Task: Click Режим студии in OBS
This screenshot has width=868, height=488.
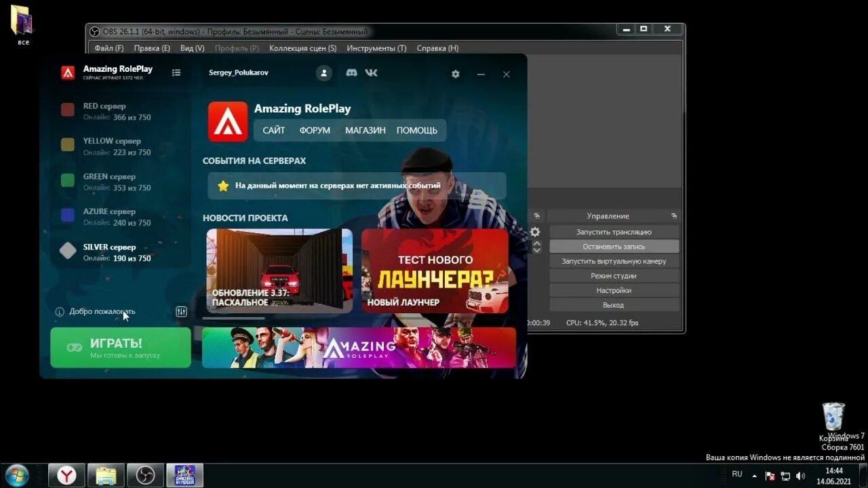Action: (x=614, y=276)
